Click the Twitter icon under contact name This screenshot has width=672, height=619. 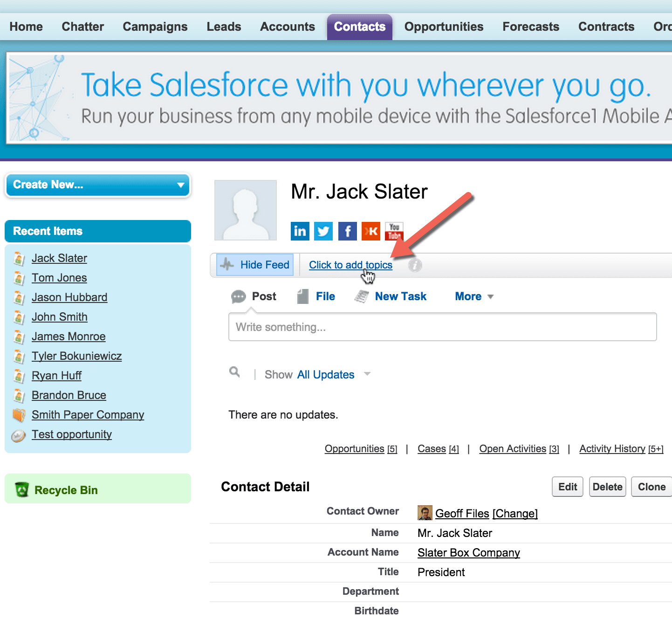(x=323, y=231)
